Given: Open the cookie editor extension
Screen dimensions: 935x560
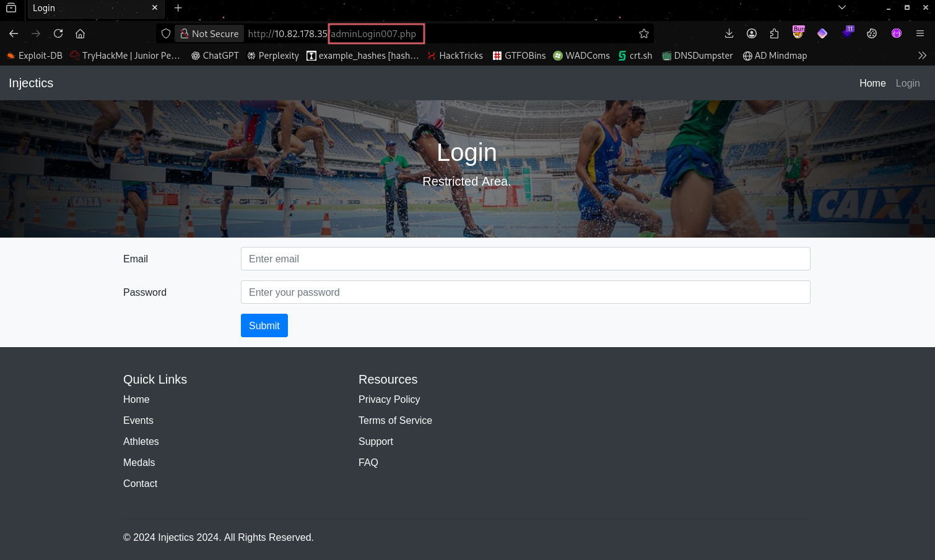Looking at the screenshot, I should (x=872, y=33).
